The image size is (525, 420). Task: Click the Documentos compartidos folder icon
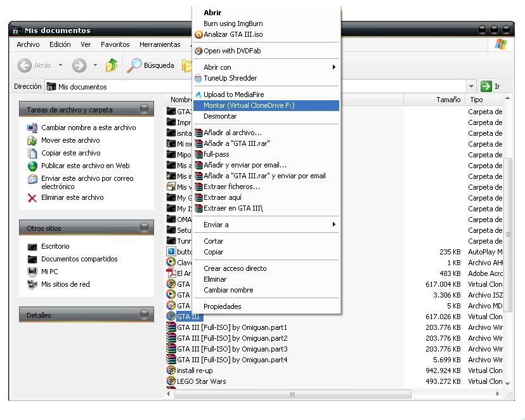pyautogui.click(x=32, y=259)
